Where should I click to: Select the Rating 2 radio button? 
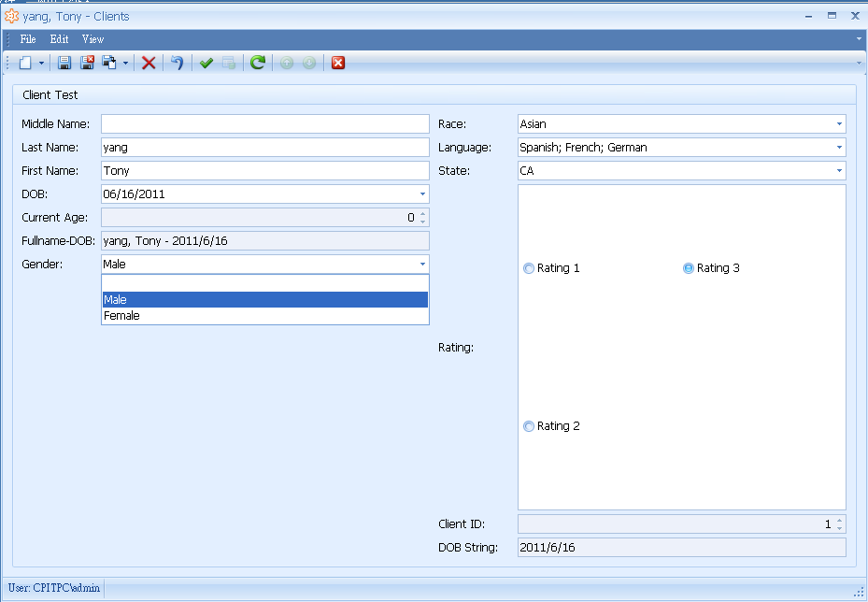529,426
